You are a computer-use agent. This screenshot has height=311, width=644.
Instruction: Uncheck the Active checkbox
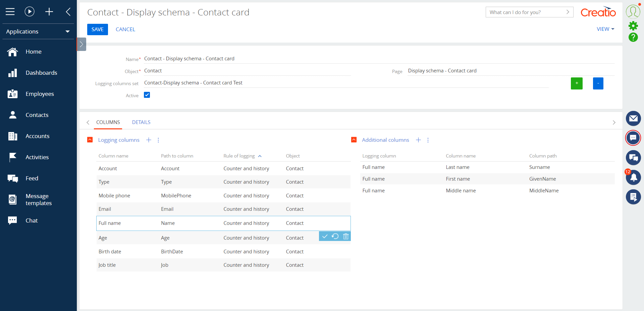pos(147,95)
